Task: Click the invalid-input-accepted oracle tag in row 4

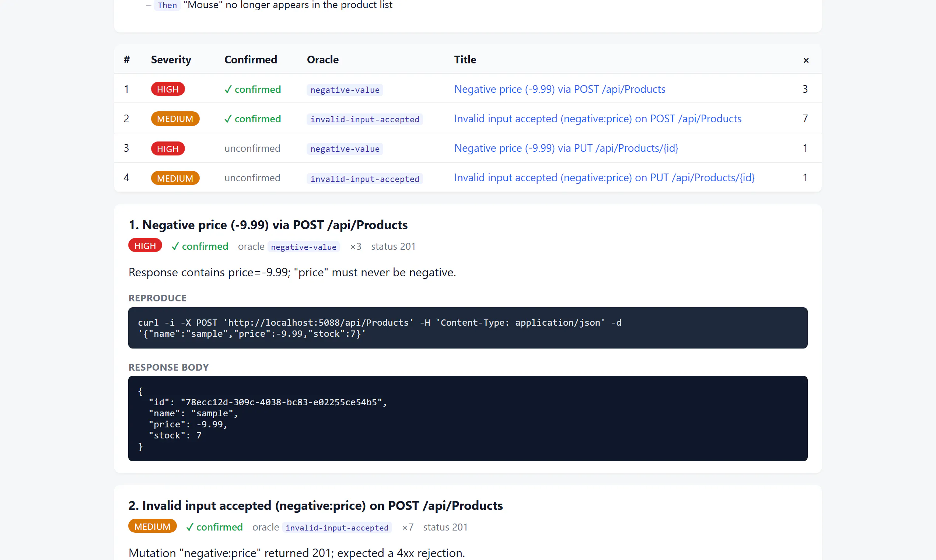Action: [x=364, y=178]
